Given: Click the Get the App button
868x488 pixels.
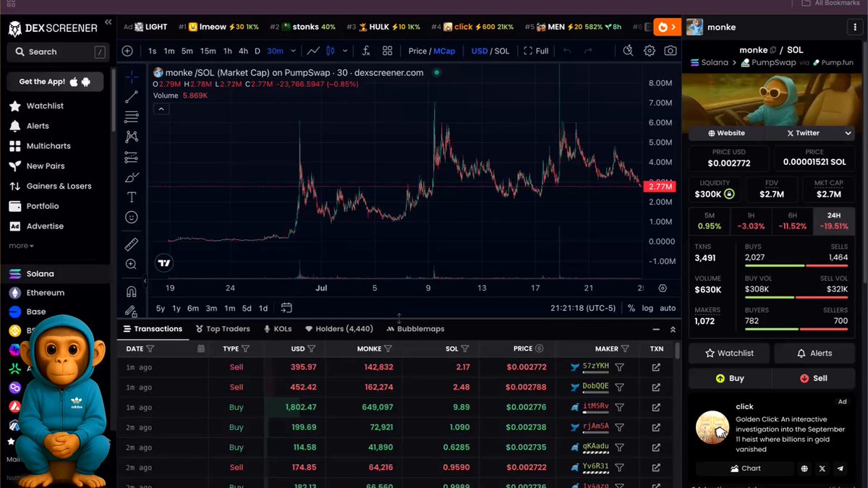Looking at the screenshot, I should 55,82.
